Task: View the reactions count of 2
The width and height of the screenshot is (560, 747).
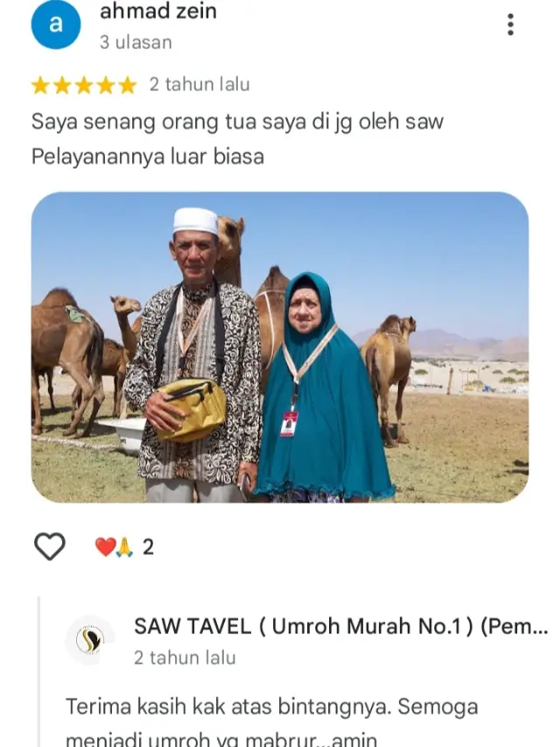Action: point(148,547)
